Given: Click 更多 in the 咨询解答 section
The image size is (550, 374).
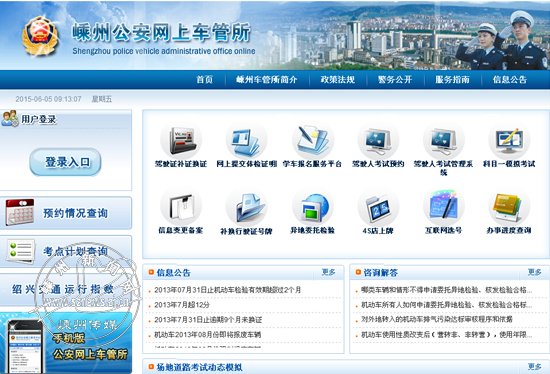Looking at the screenshot, I should 535,272.
